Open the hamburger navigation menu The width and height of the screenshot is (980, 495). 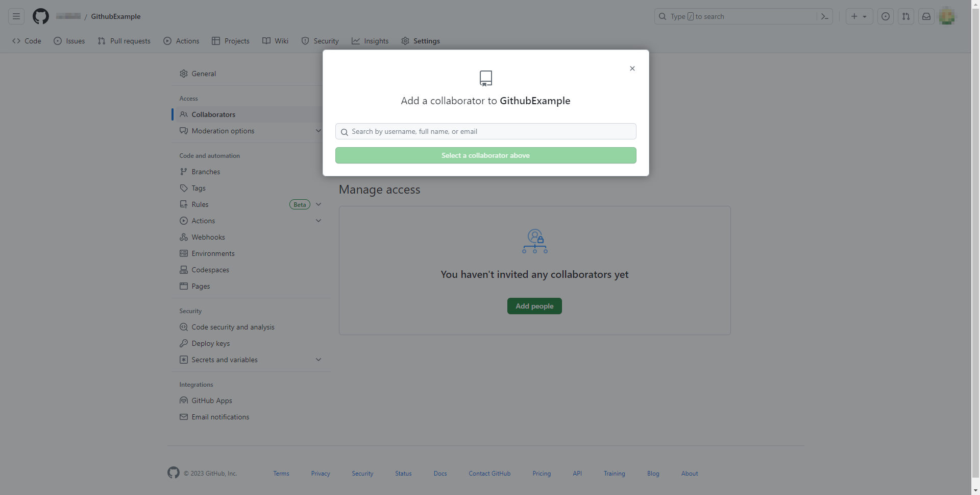[x=16, y=16]
